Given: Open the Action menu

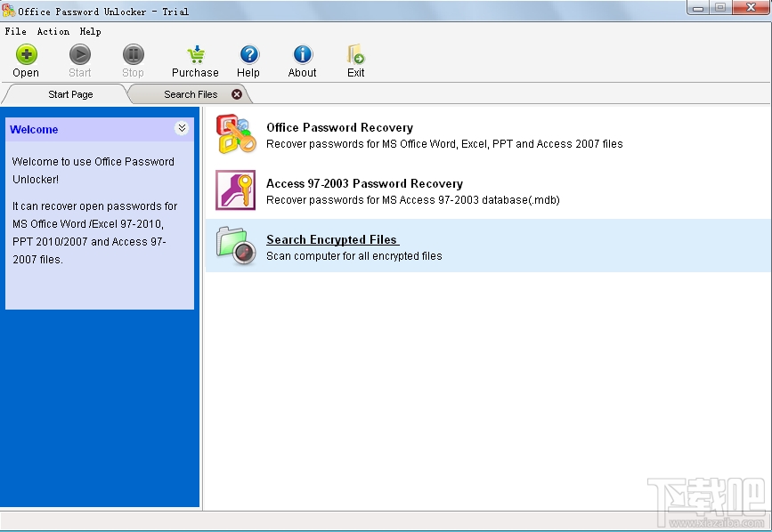Looking at the screenshot, I should [53, 31].
